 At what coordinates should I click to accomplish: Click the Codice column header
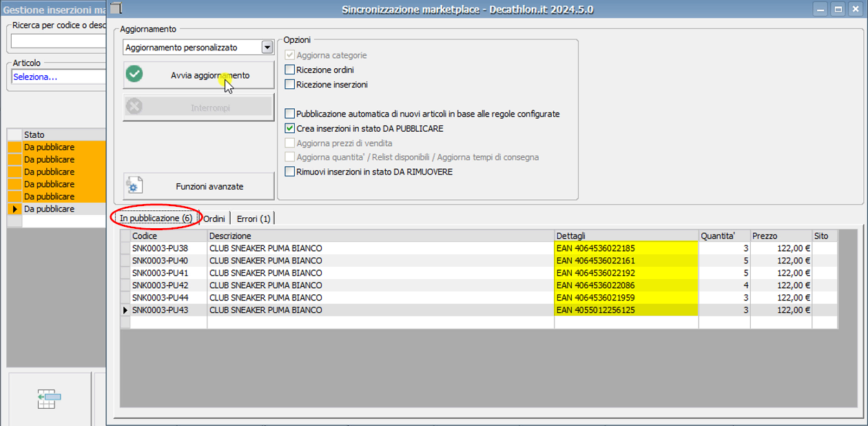click(169, 236)
